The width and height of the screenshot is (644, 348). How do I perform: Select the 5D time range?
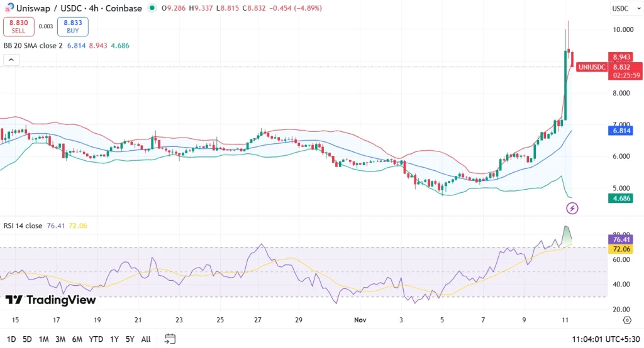[27, 339]
